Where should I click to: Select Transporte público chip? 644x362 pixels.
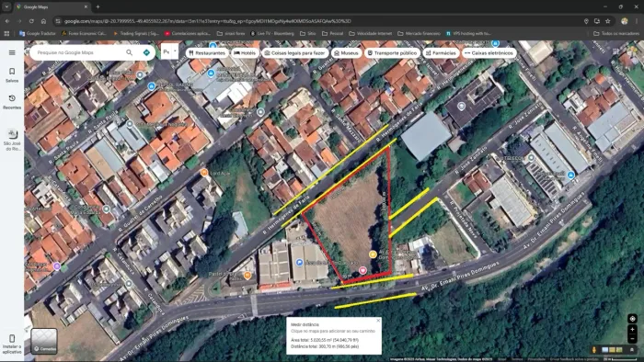[x=392, y=53]
